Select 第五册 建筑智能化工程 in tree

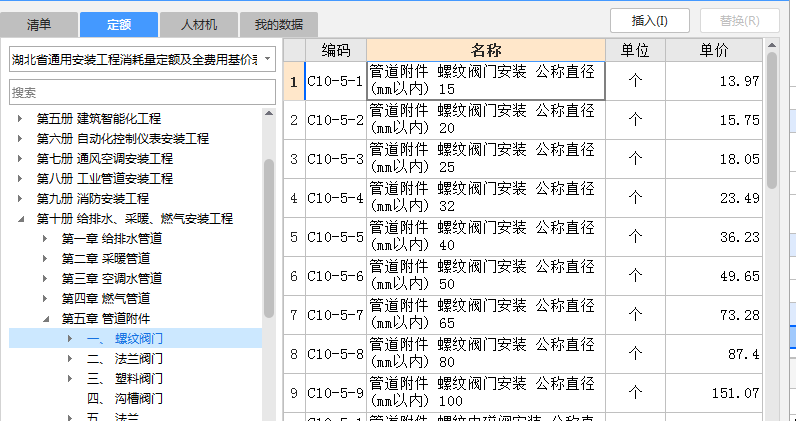98,118
